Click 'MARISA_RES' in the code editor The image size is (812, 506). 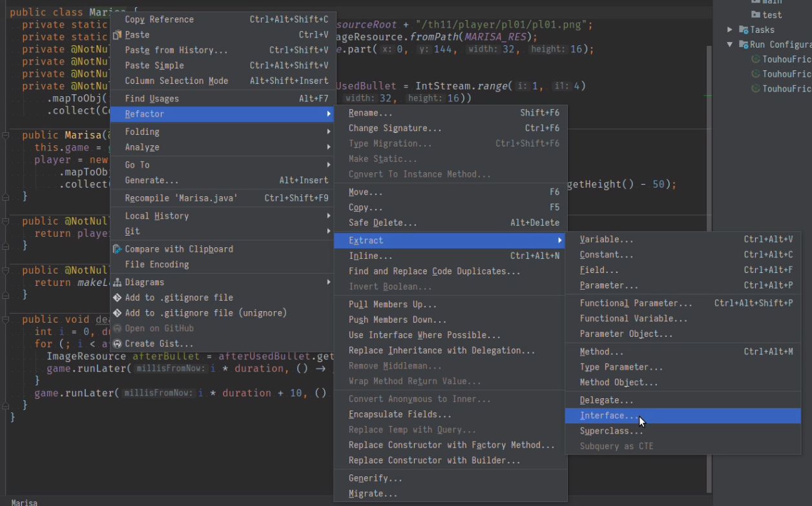pyautogui.click(x=495, y=37)
